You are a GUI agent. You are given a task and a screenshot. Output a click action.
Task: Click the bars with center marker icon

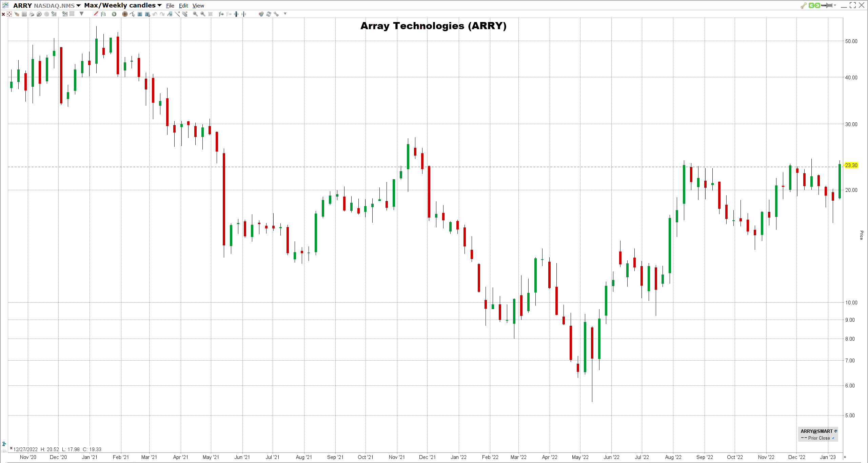236,14
